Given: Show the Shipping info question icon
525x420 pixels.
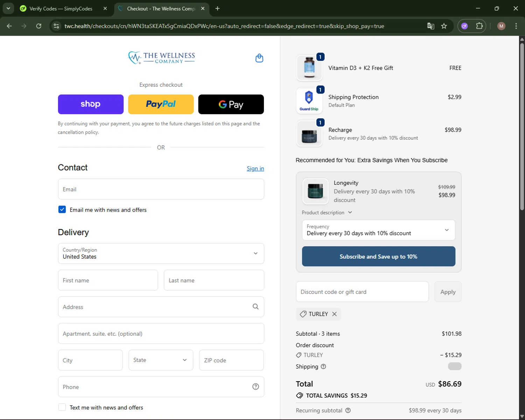Looking at the screenshot, I should (323, 366).
